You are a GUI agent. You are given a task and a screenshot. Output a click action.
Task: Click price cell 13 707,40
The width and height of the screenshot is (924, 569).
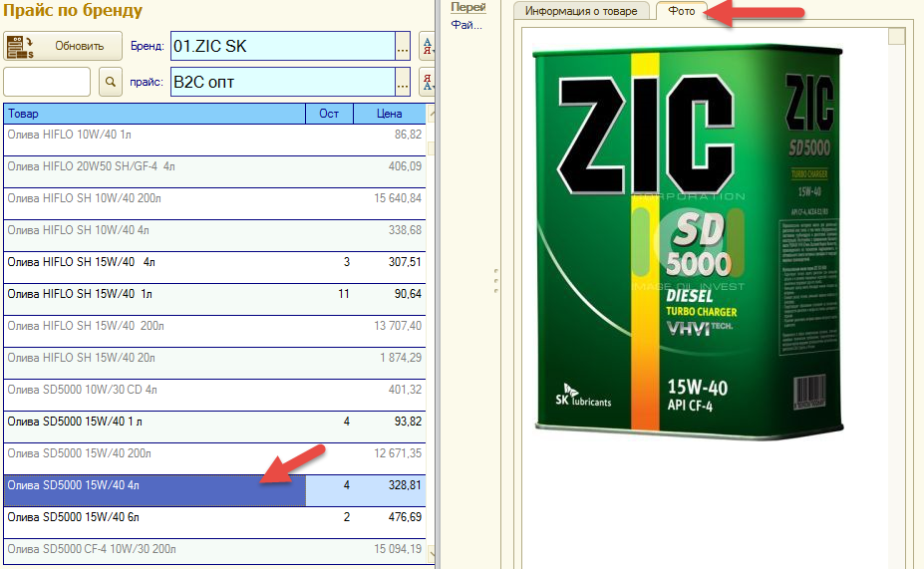tap(390, 331)
